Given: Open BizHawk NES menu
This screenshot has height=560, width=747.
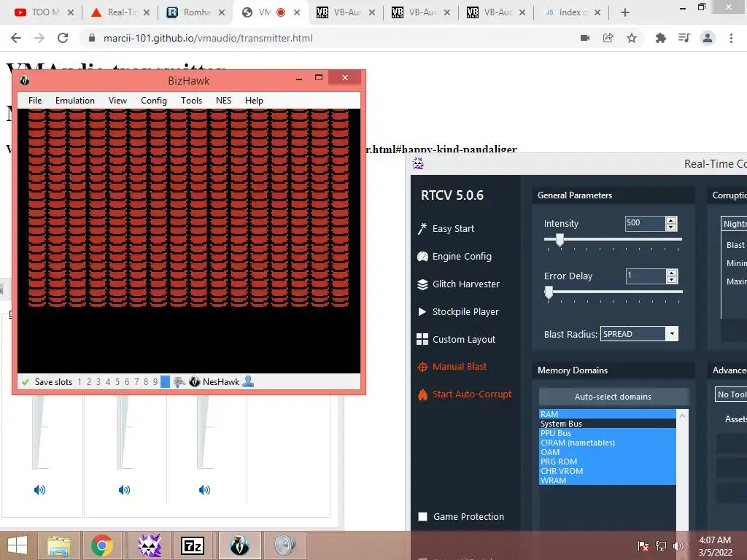Looking at the screenshot, I should 223,101.
